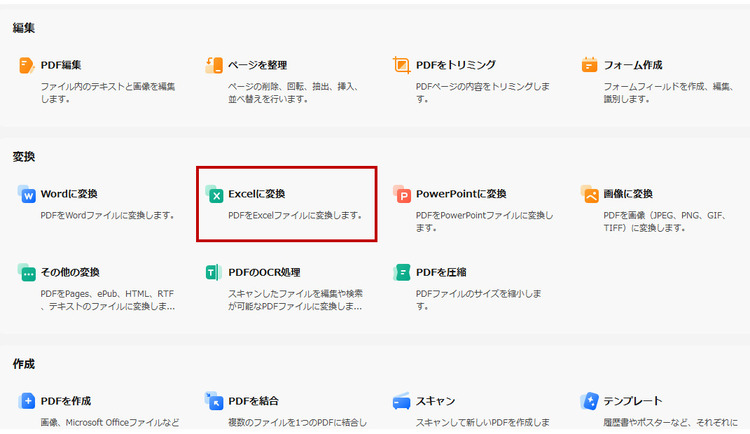Click the 画像に変換 image icon
Screen dimensions: 750x434
click(x=589, y=194)
